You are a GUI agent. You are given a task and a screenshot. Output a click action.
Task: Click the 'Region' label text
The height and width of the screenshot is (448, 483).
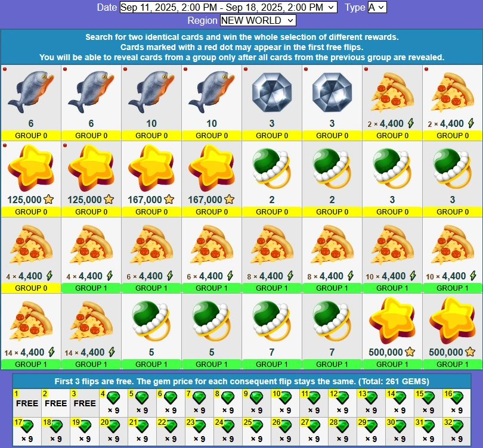[202, 20]
